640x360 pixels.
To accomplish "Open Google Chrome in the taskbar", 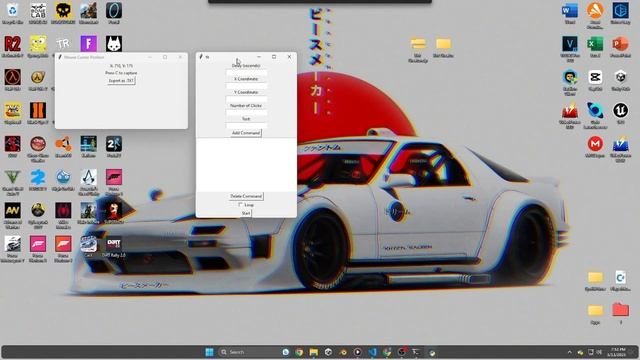I will click(x=299, y=352).
